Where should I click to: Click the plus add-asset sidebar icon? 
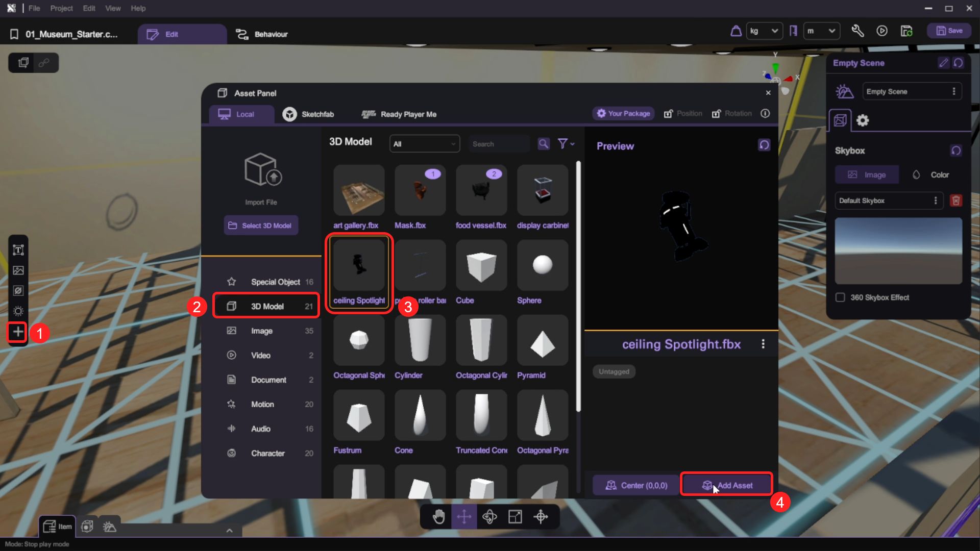click(x=18, y=332)
